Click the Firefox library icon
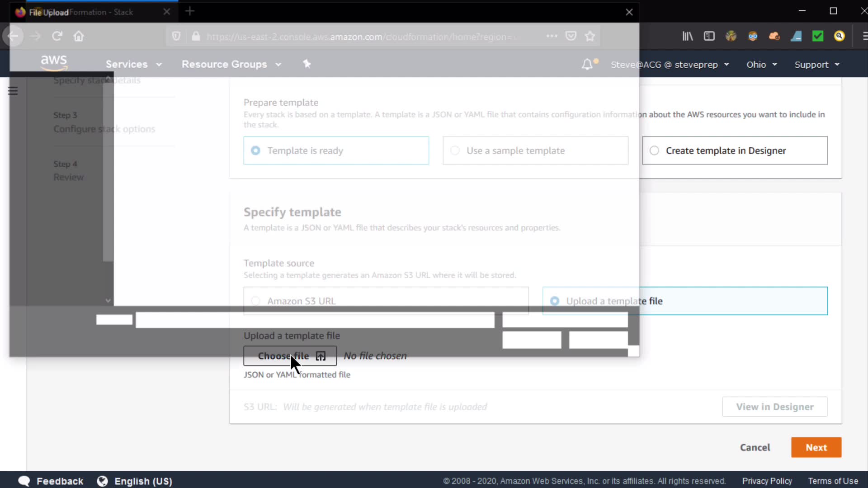 pos(687,36)
